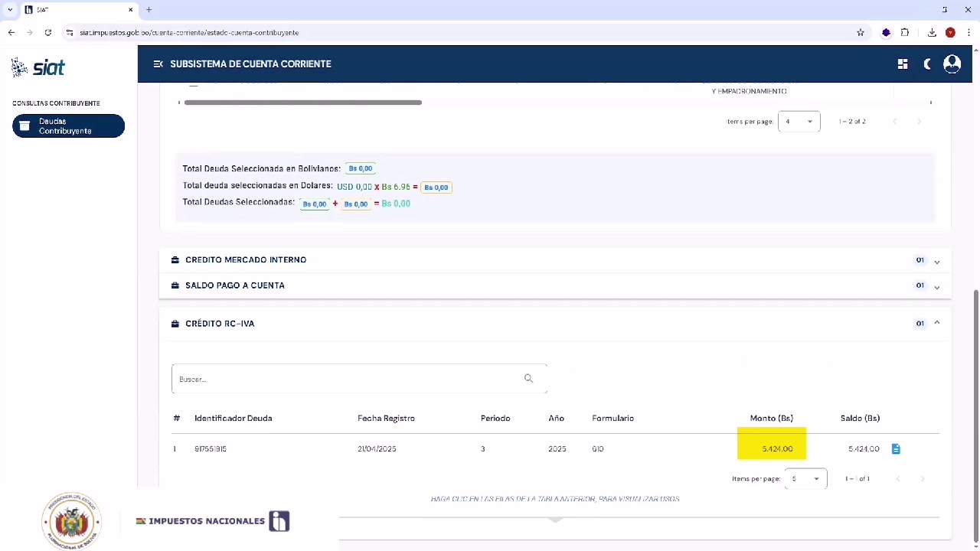This screenshot has width=980, height=551.
Task: Click the page vertical scrollbar thumb
Action: (975, 413)
